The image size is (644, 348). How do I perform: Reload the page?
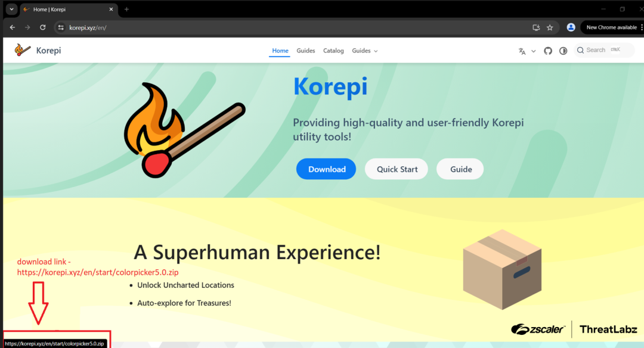click(43, 27)
